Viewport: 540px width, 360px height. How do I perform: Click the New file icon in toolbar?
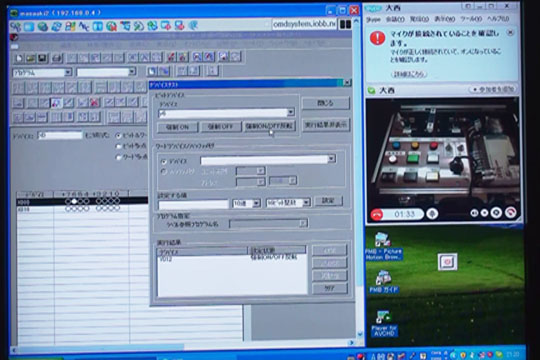point(19,58)
